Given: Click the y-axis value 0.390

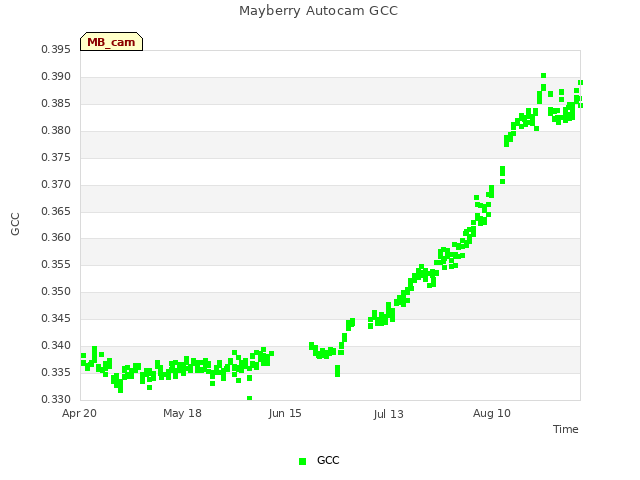Looking at the screenshot, I should click(56, 76).
